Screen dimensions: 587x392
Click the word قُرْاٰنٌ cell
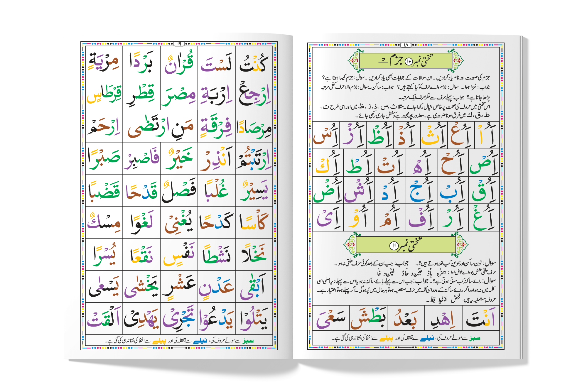(x=179, y=62)
